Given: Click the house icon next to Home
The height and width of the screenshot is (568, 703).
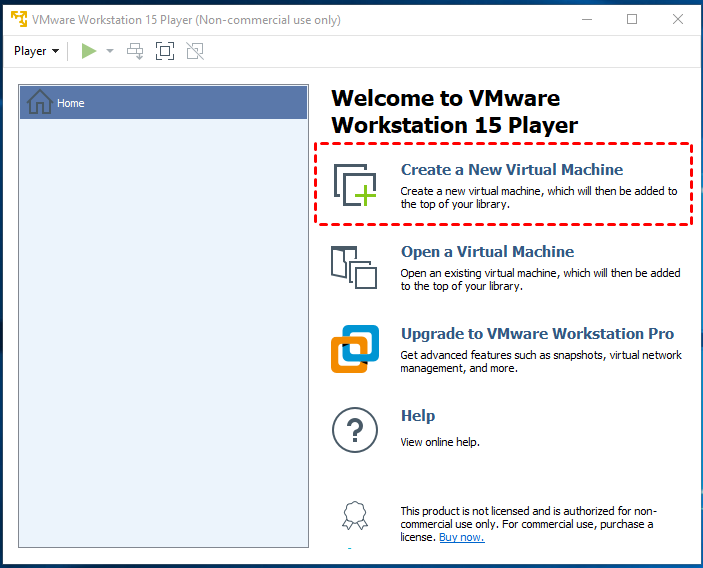Looking at the screenshot, I should coord(40,102).
